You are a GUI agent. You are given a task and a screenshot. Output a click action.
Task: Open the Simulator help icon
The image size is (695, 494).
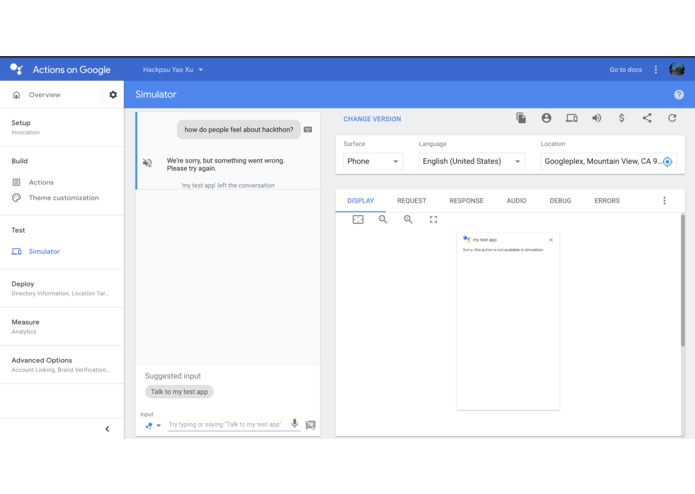(679, 94)
